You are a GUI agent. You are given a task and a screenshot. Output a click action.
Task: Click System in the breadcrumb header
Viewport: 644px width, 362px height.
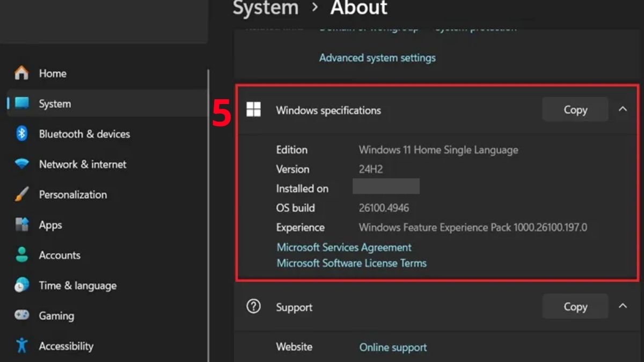coord(266,8)
